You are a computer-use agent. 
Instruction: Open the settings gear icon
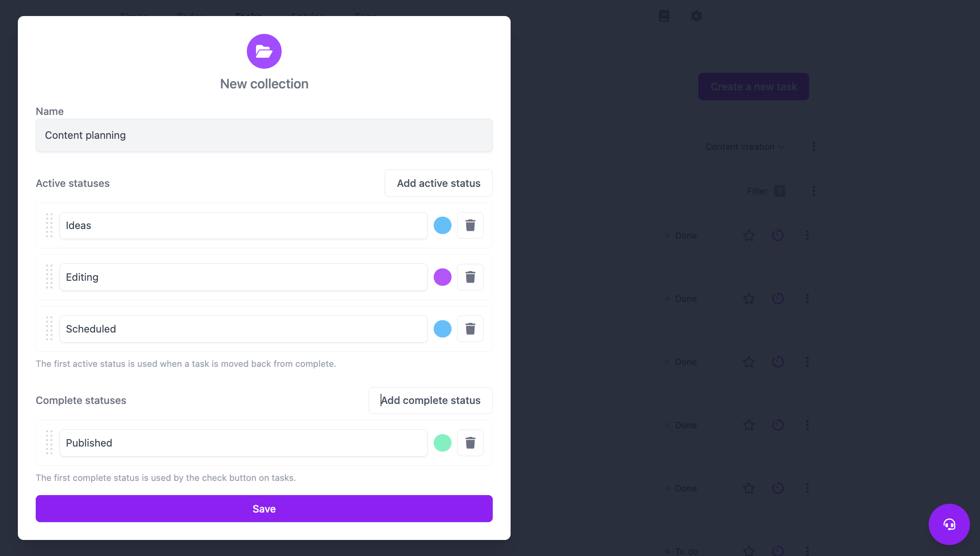[696, 16]
